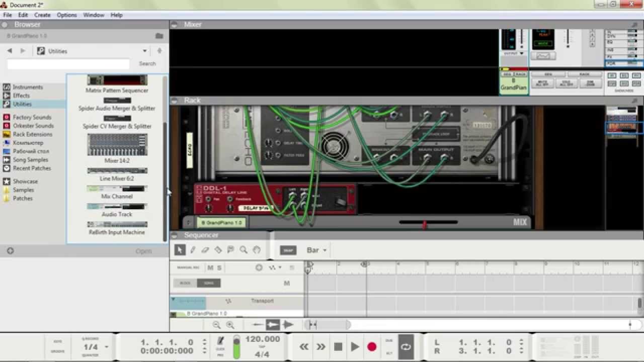Switch sequencer to Block view
This screenshot has height=362, width=644.
coord(185,283)
